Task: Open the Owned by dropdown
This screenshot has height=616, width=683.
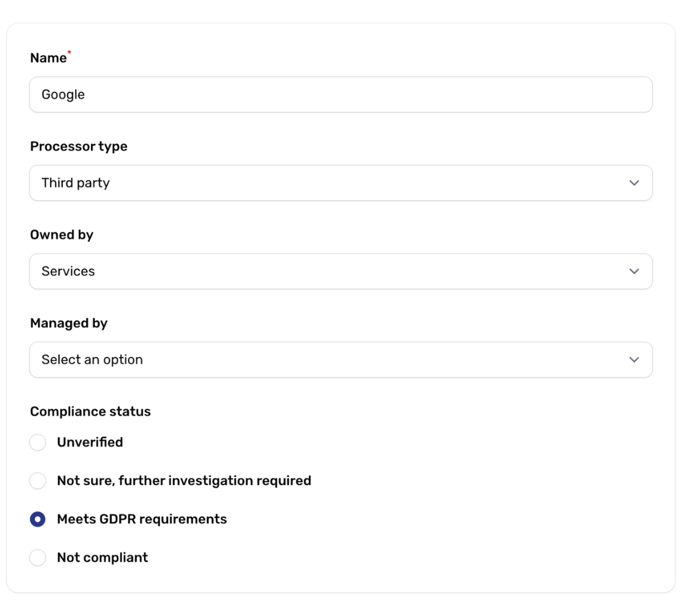Action: click(340, 271)
